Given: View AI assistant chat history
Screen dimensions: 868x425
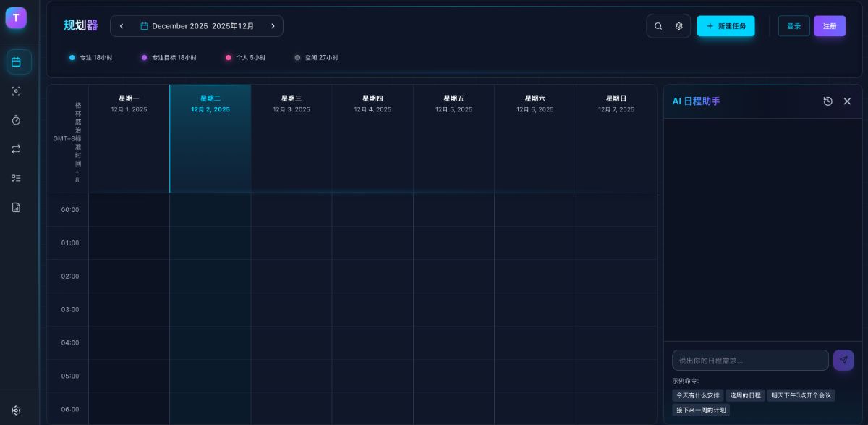Looking at the screenshot, I should pyautogui.click(x=827, y=101).
